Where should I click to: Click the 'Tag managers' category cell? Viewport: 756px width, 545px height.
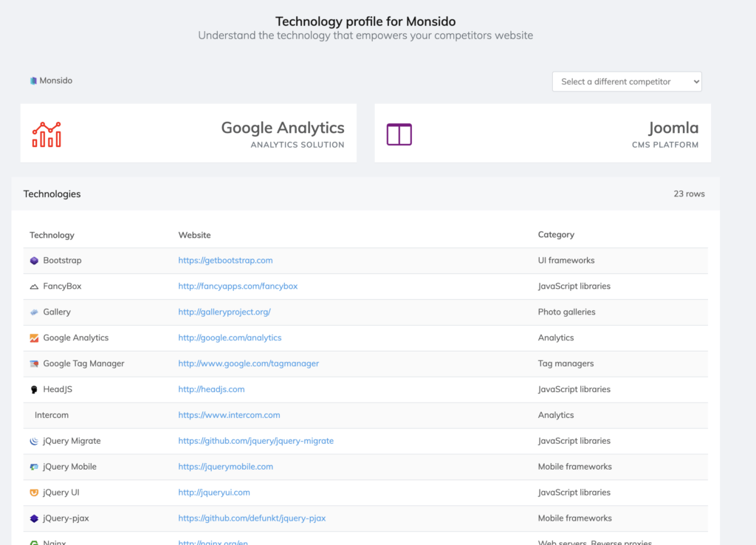tap(566, 363)
